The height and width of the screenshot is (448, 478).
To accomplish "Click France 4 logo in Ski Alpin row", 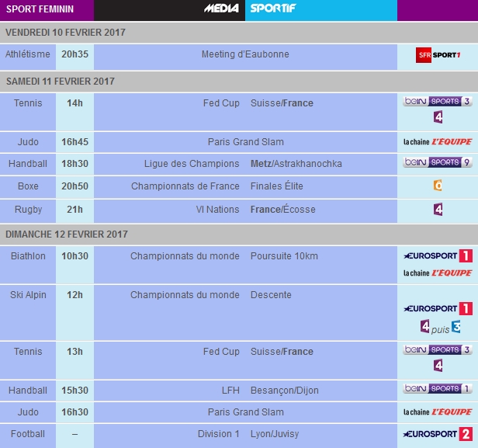I will [425, 326].
